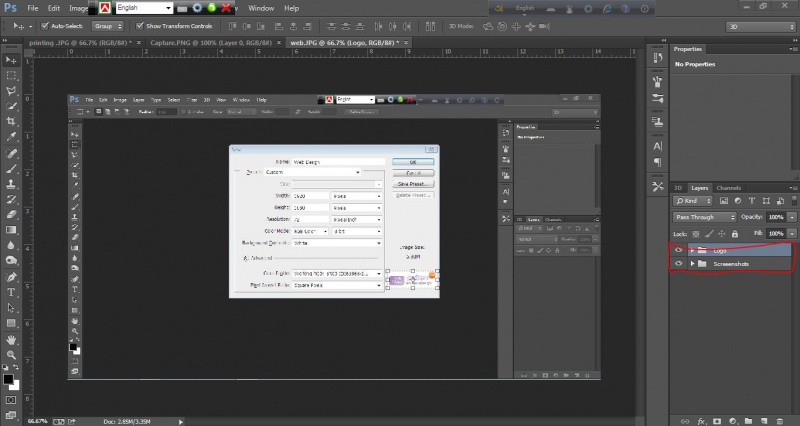The width and height of the screenshot is (800, 426).
Task: Uncheck Show Transform Controls
Action: point(139,25)
